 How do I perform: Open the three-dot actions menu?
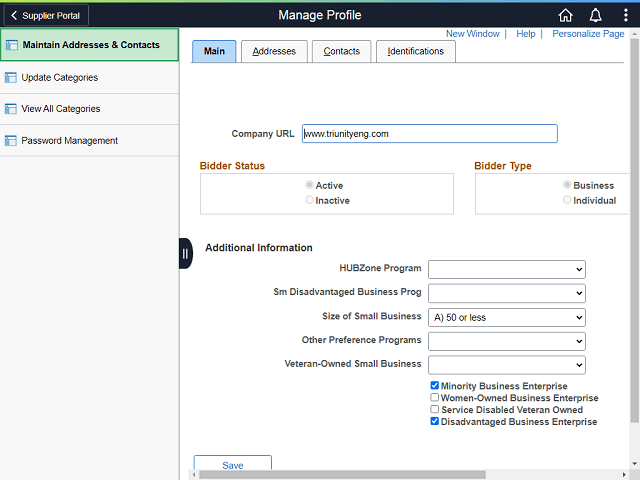click(x=625, y=16)
